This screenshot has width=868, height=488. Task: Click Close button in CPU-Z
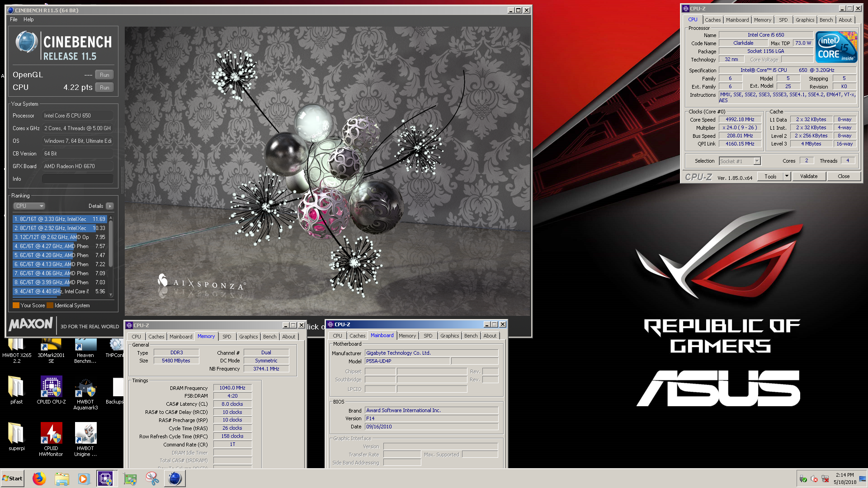click(x=844, y=176)
